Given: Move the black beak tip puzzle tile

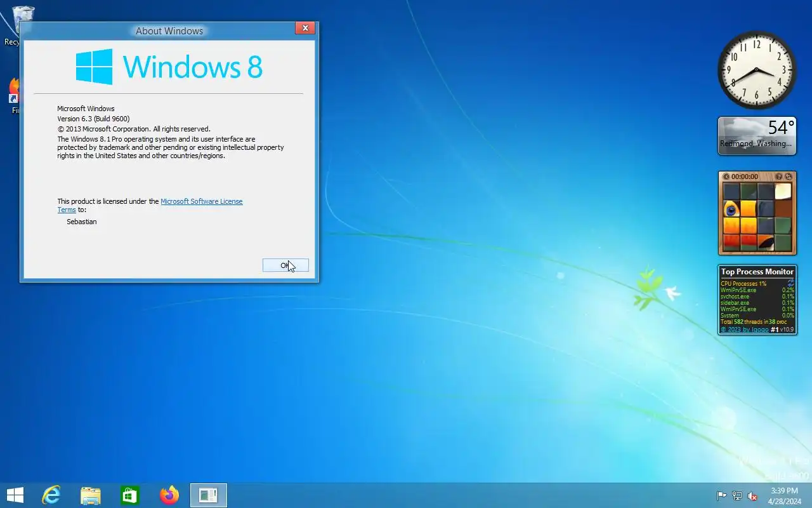Looking at the screenshot, I should point(766,243).
